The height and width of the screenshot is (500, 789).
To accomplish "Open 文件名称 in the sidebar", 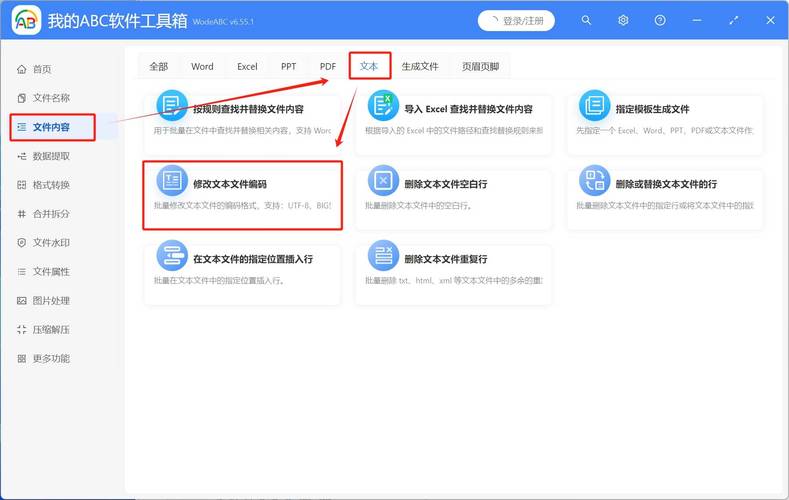I will coord(51,98).
